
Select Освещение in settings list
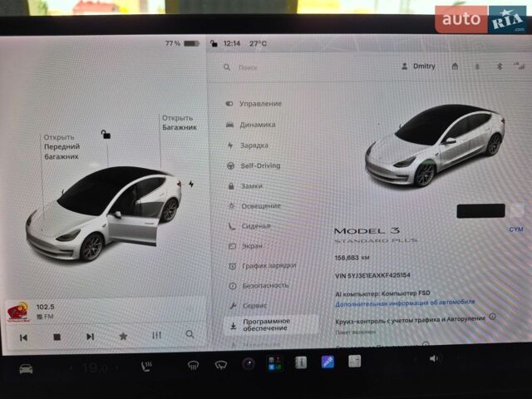tap(254, 206)
